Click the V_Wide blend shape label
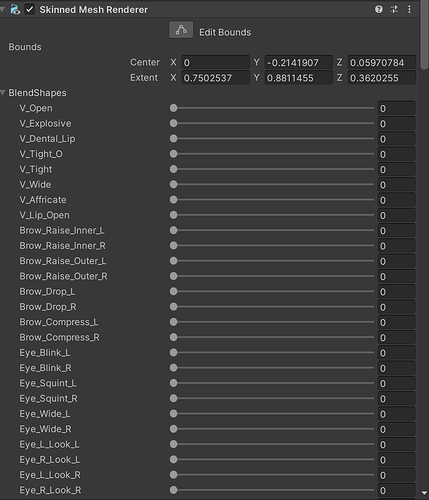 pos(35,185)
